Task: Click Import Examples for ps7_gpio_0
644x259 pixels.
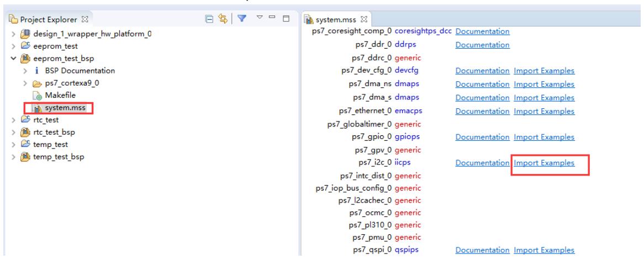Action: [544, 136]
